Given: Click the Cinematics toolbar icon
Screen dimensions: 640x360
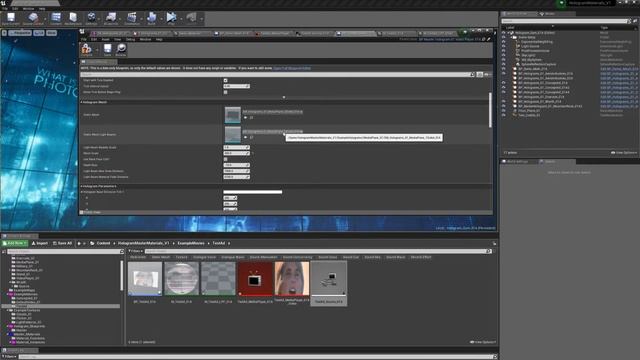Looking at the screenshot, I should (131, 18).
